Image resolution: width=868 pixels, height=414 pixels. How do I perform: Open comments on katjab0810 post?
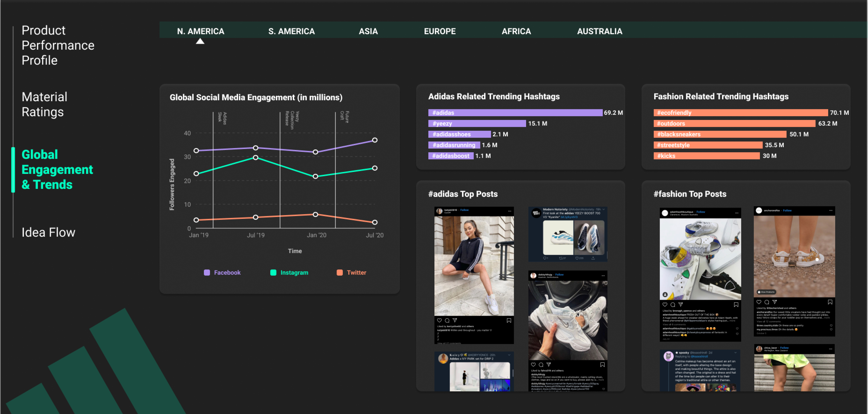click(x=447, y=320)
